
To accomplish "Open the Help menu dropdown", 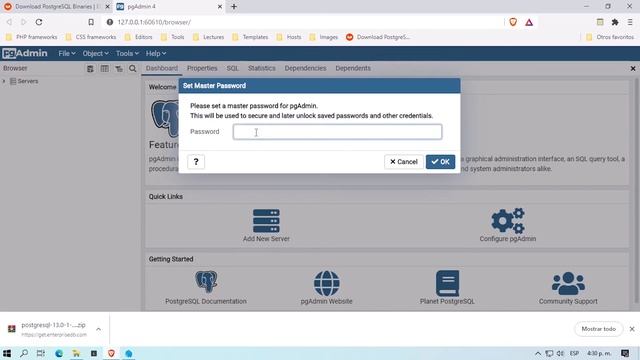I will pyautogui.click(x=156, y=53).
